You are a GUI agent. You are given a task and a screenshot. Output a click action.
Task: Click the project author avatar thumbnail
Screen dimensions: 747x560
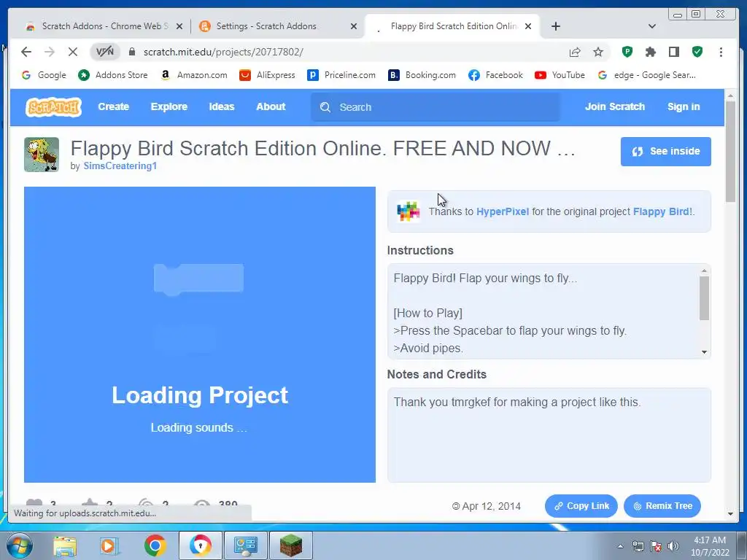pyautogui.click(x=42, y=155)
